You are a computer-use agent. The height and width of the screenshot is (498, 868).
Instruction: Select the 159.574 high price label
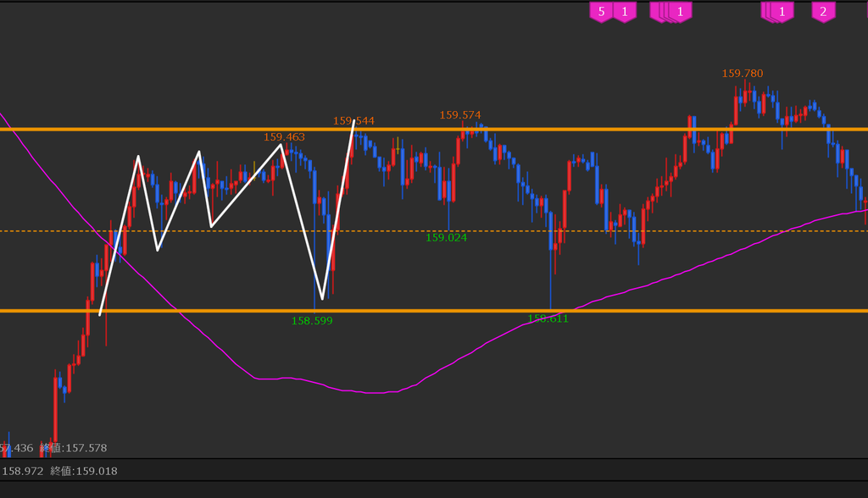[x=460, y=115]
